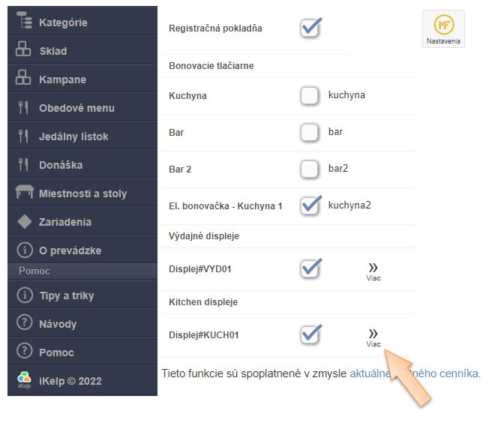Click the iKelp © 2022 logo
504x429 pixels.
(24, 380)
